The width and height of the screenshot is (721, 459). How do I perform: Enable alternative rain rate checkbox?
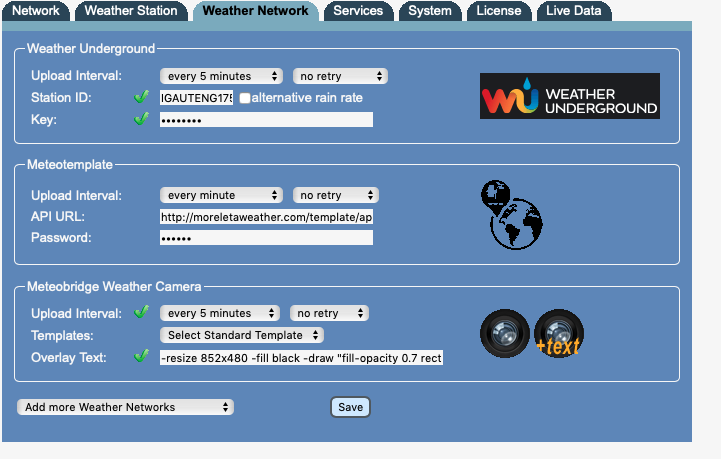244,98
